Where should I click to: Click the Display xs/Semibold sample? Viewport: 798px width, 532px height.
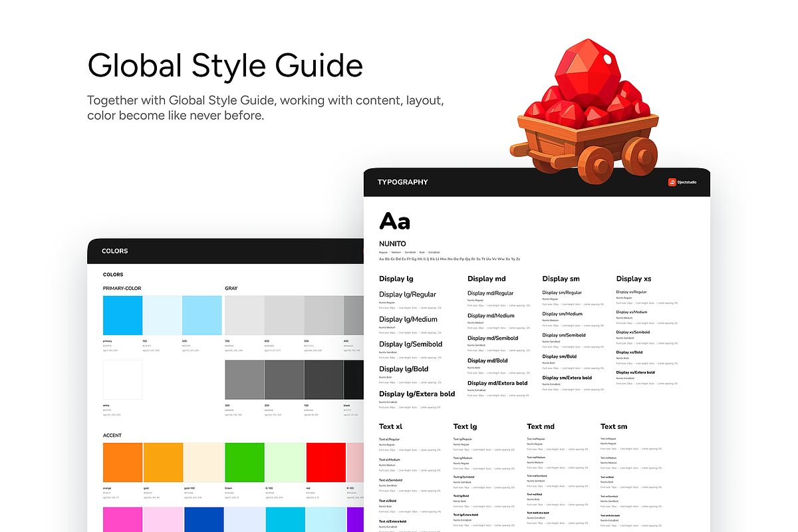pyautogui.click(x=633, y=332)
